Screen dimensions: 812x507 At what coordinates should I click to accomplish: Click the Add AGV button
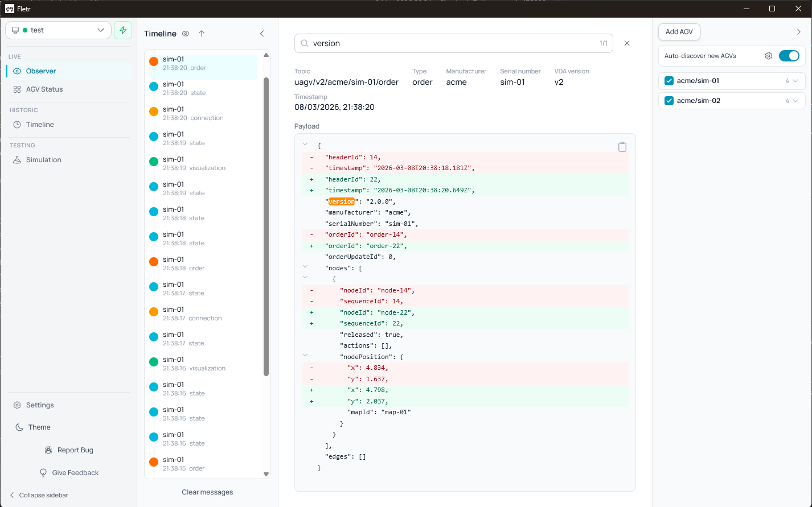(679, 32)
